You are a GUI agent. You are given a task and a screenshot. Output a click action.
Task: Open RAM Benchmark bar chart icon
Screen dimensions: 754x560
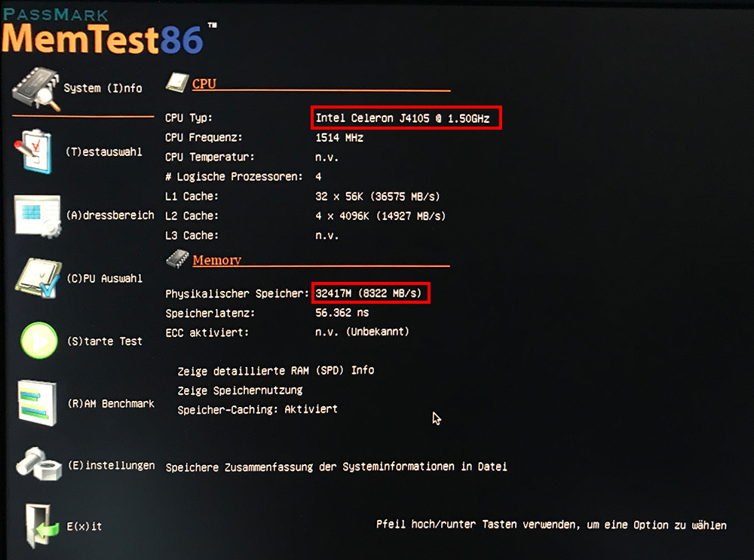tap(37, 402)
